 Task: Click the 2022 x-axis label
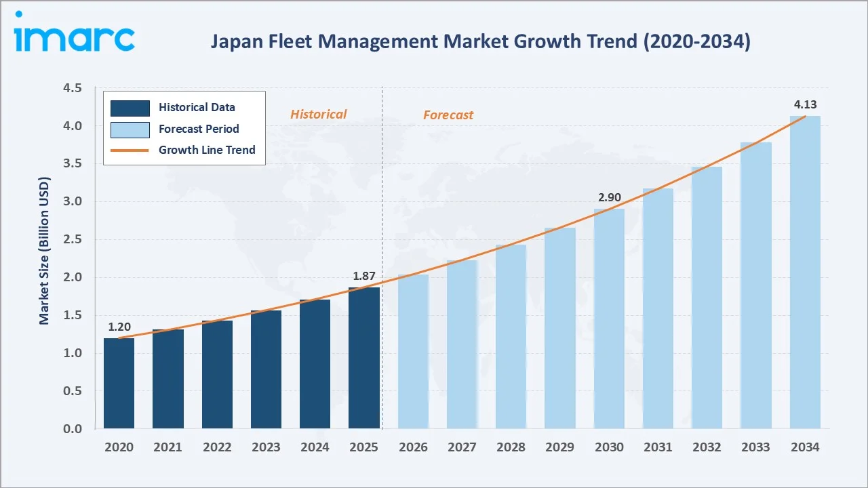[x=217, y=447]
